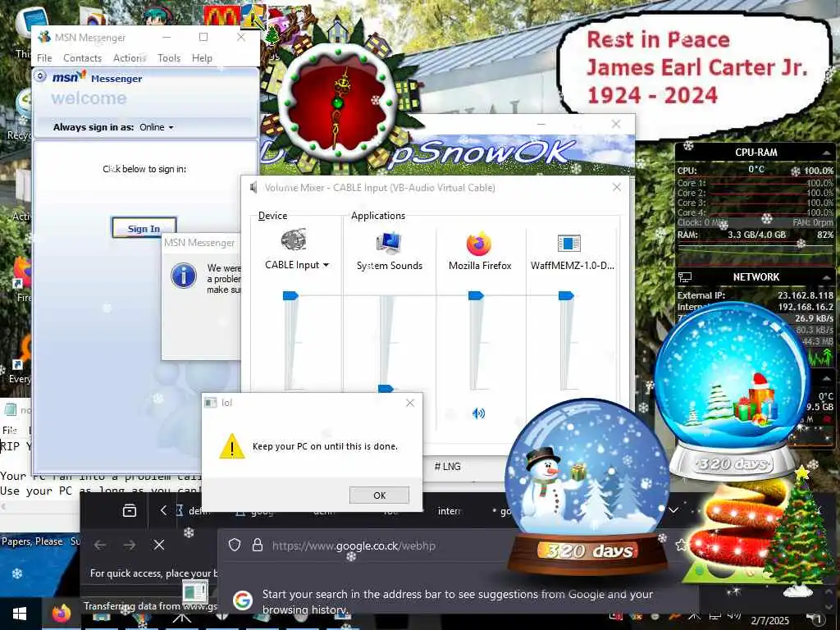Collapse the MSN Messenger header chevron

pyautogui.click(x=40, y=76)
